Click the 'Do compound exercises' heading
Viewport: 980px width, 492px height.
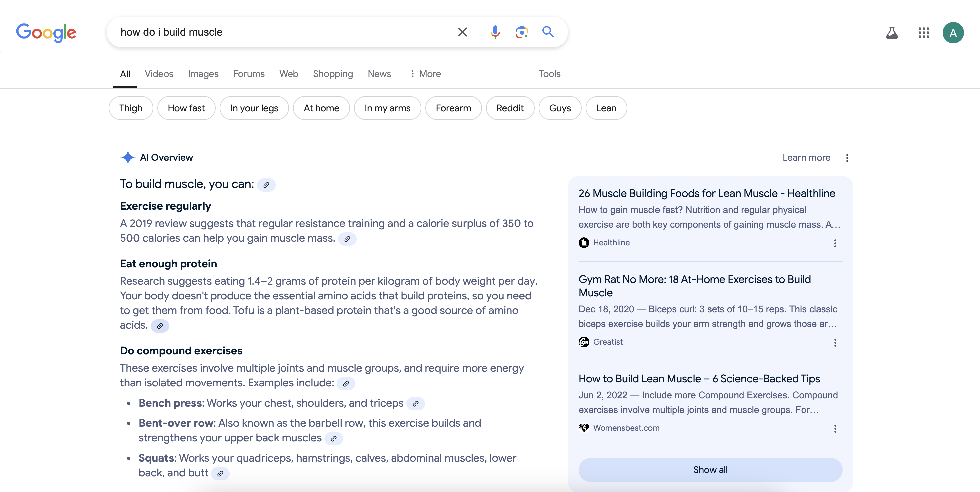(x=181, y=350)
